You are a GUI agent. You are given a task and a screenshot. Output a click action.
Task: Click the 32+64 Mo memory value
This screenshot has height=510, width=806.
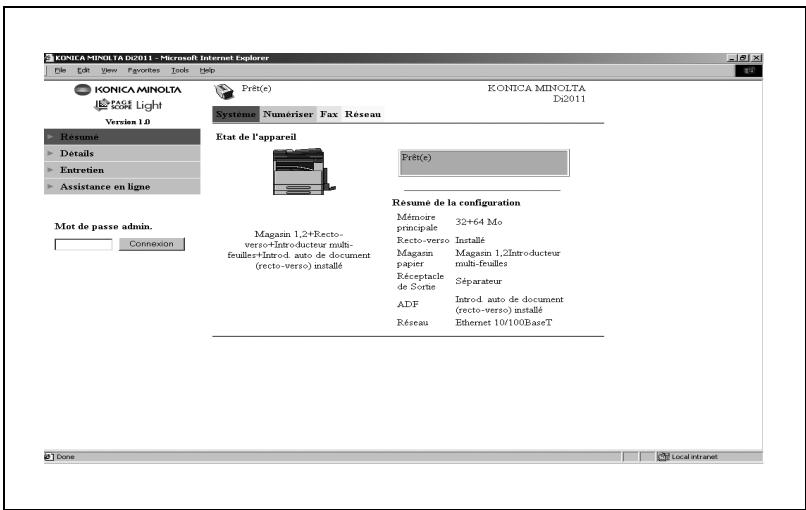[x=479, y=222]
